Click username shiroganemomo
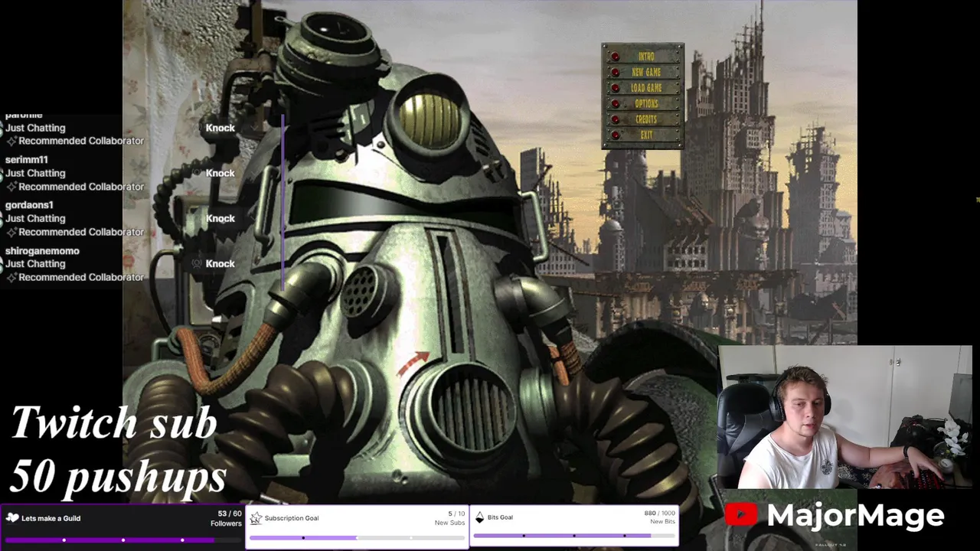 (42, 250)
